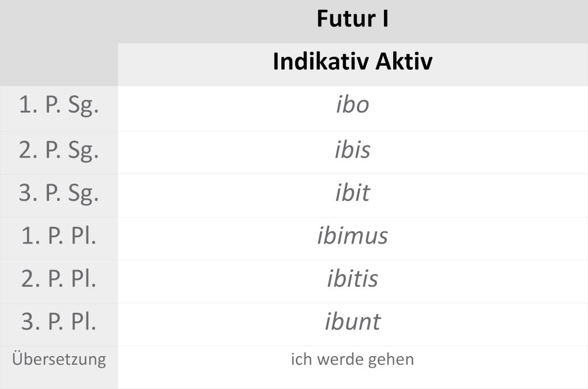Click the word 'ibit'
This screenshot has height=389, width=588.
(x=352, y=193)
